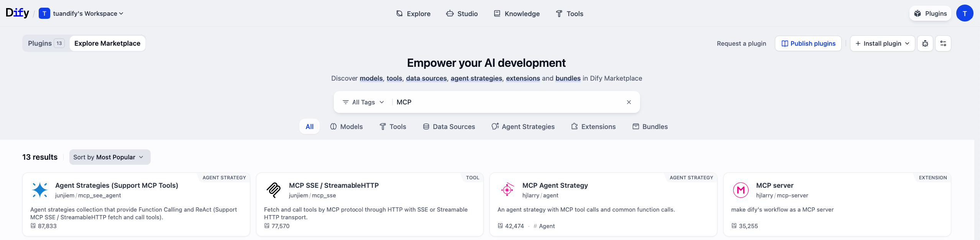Open the MCP server plugin icon
980x240 pixels.
pyautogui.click(x=740, y=190)
